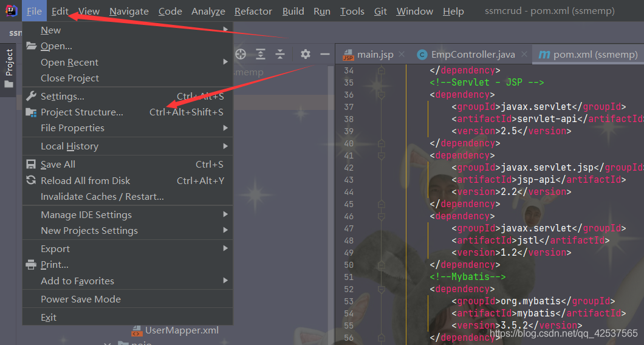Switch to main.jsp editor tab
The width and height of the screenshot is (644, 345).
click(x=374, y=54)
